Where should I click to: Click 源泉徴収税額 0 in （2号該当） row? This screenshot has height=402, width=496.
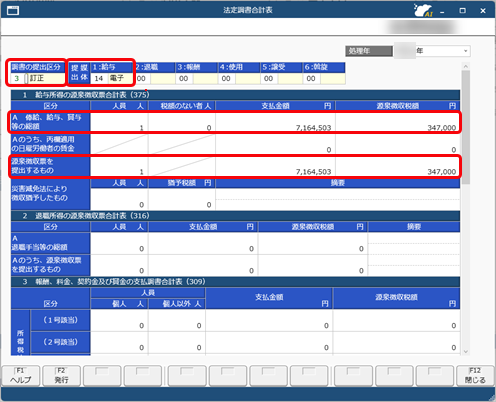(396, 342)
